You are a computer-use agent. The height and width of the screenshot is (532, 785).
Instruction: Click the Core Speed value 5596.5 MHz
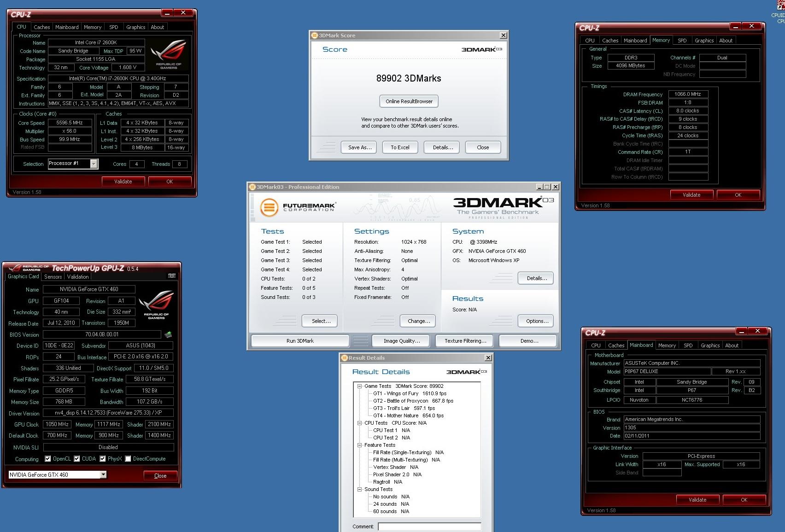(70, 123)
